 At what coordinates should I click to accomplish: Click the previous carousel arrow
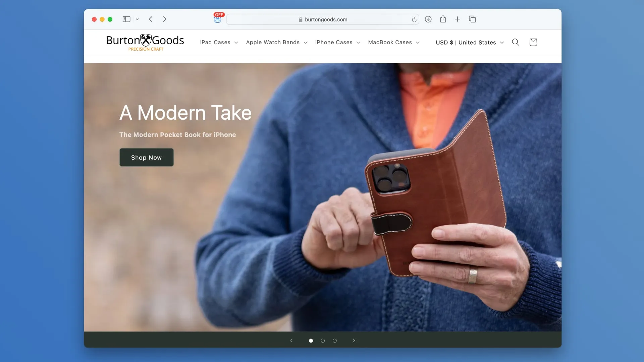click(x=292, y=340)
